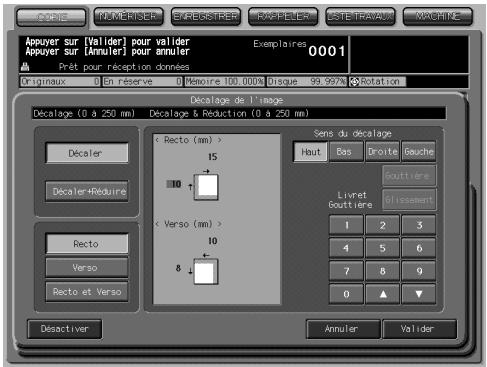Select the Recto page shift diagram
The width and height of the screenshot is (487, 367).
point(206,187)
